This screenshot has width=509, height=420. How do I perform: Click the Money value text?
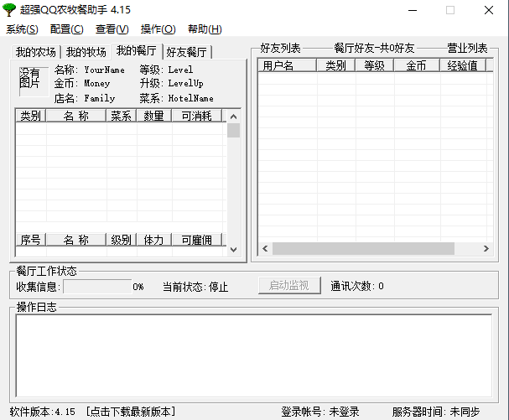point(97,84)
